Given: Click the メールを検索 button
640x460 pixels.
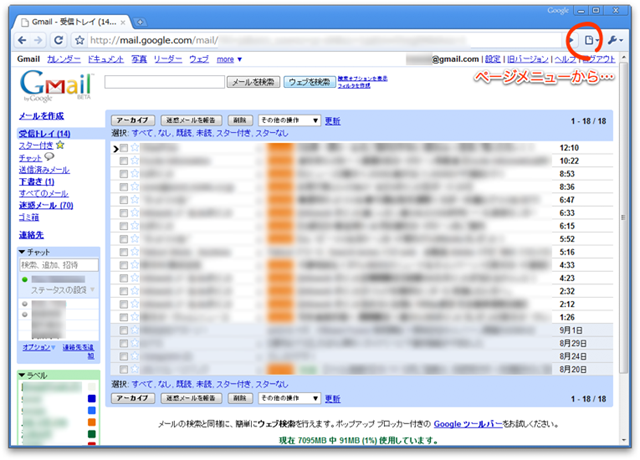Looking at the screenshot, I should (x=253, y=82).
